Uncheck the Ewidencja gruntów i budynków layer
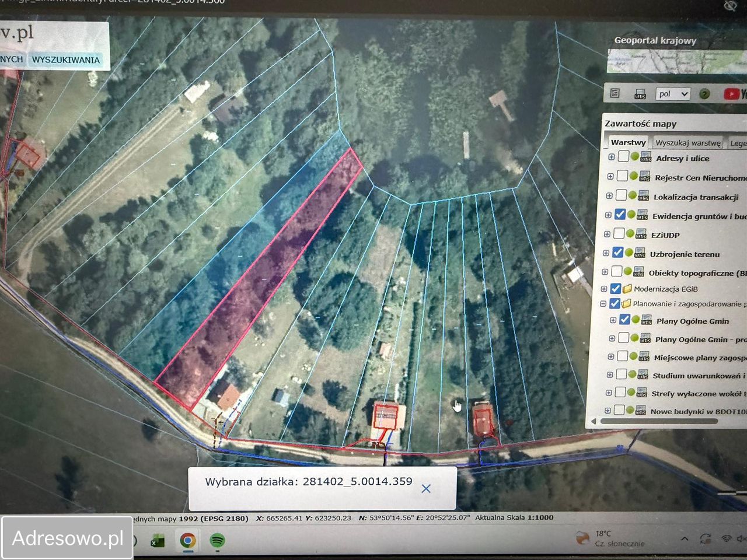 [620, 215]
